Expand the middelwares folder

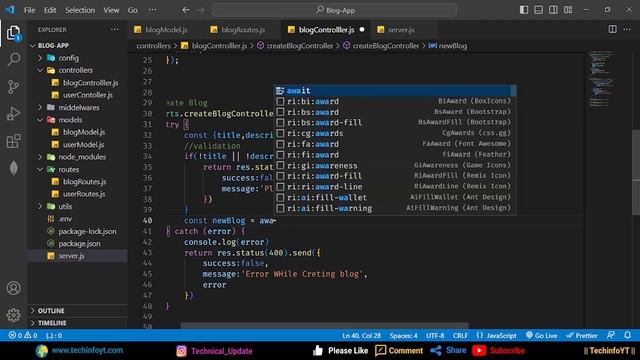tap(79, 107)
